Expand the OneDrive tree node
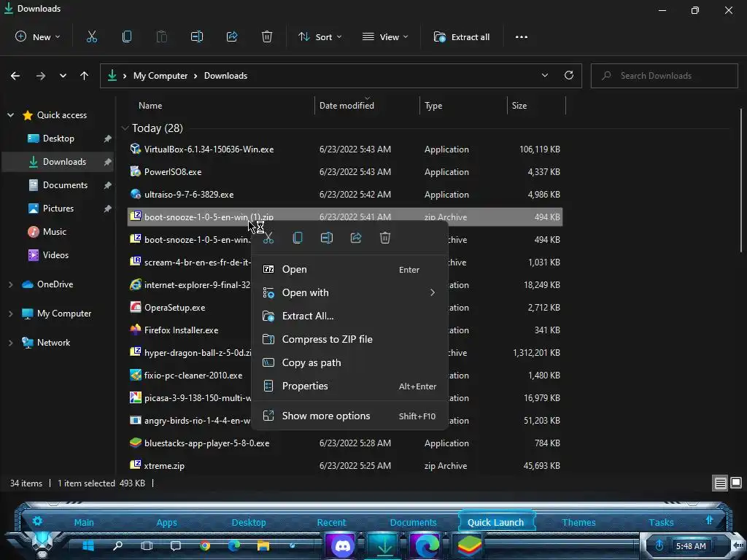 pos(10,284)
